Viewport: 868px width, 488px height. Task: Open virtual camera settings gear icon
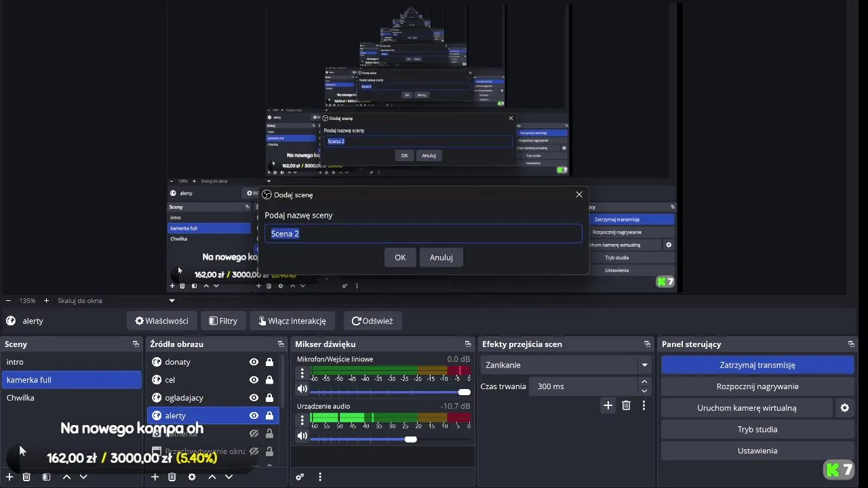[845, 408]
